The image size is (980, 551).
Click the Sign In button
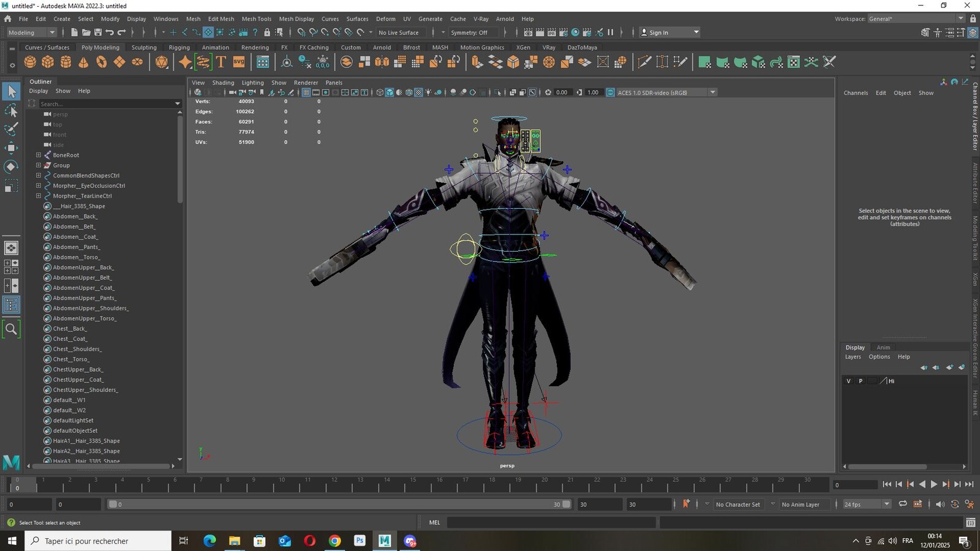669,32
